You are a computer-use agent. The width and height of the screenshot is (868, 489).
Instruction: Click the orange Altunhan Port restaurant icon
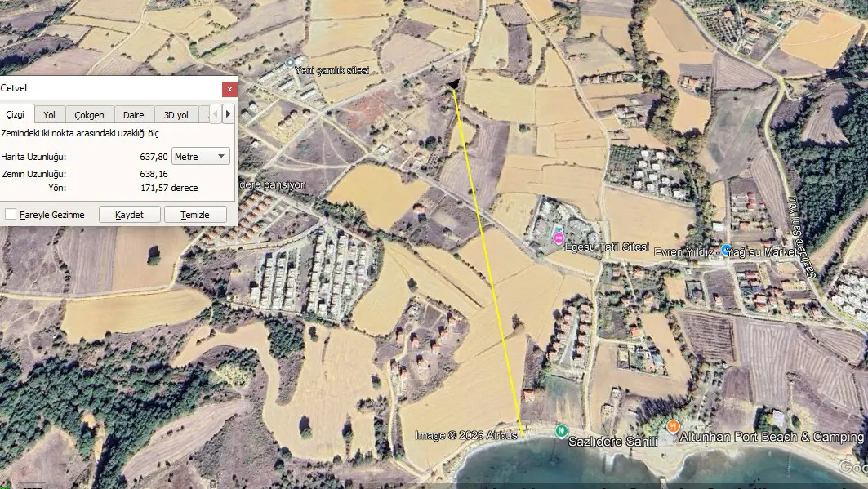673,426
